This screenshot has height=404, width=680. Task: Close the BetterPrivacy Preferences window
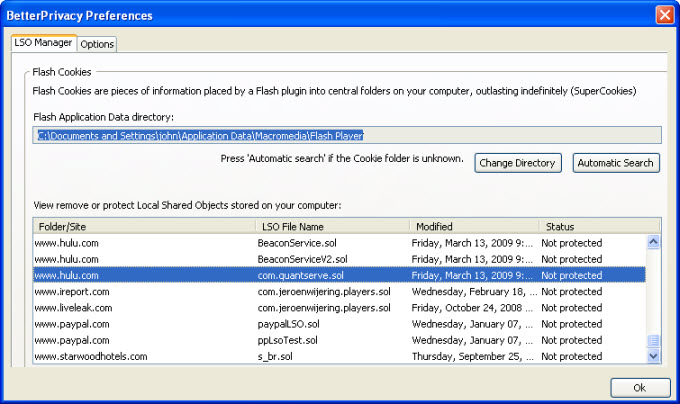664,15
